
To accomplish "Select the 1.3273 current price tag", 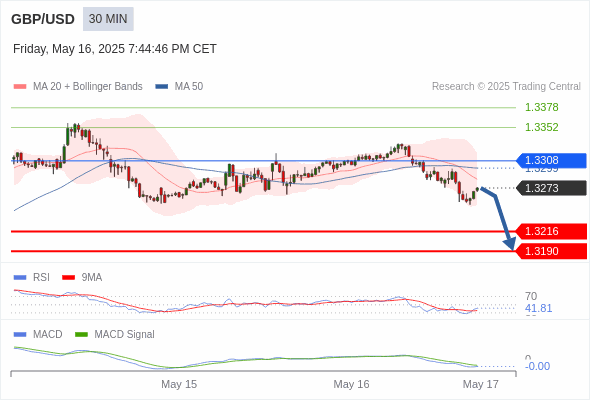I will 551,188.
